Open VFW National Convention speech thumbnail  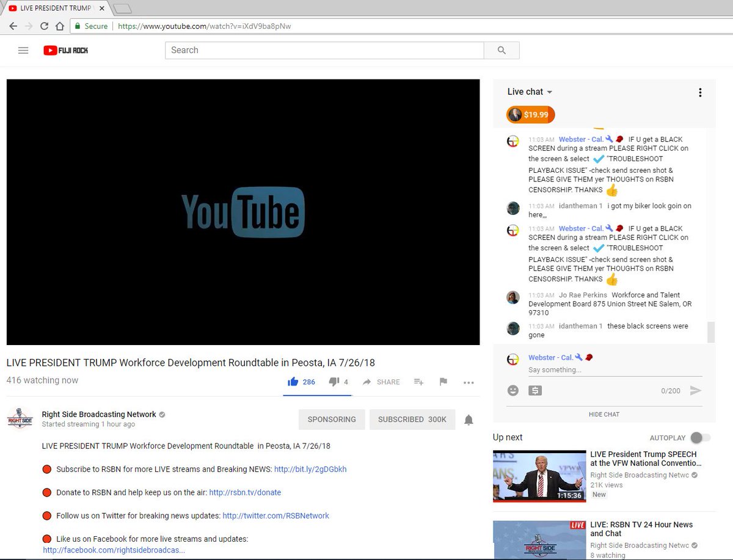[538, 476]
